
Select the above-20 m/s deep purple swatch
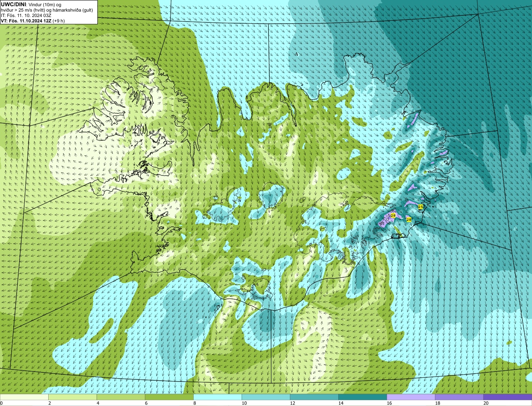click(x=507, y=397)
